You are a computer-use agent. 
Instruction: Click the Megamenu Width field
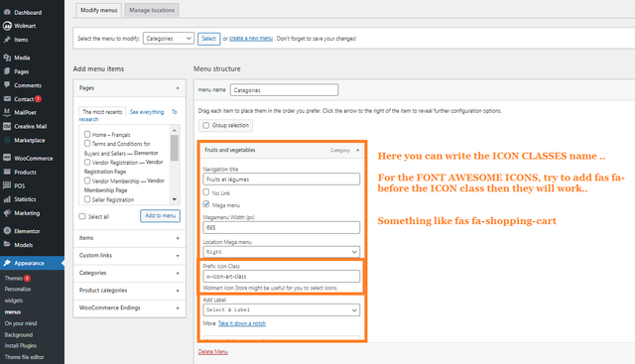[x=281, y=227]
